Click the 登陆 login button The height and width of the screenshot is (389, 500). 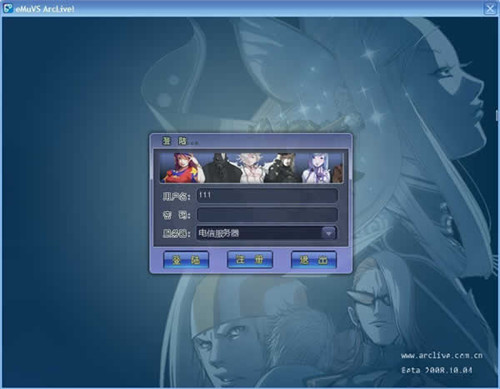point(186,260)
